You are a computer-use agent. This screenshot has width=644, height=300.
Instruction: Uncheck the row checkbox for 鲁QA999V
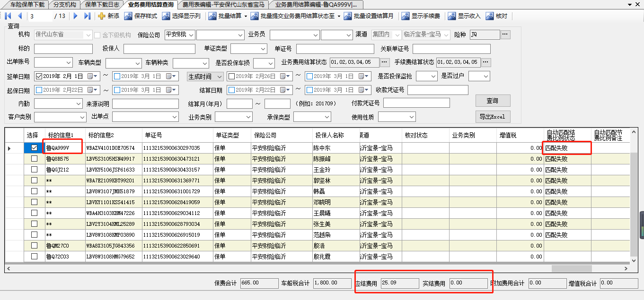34,148
